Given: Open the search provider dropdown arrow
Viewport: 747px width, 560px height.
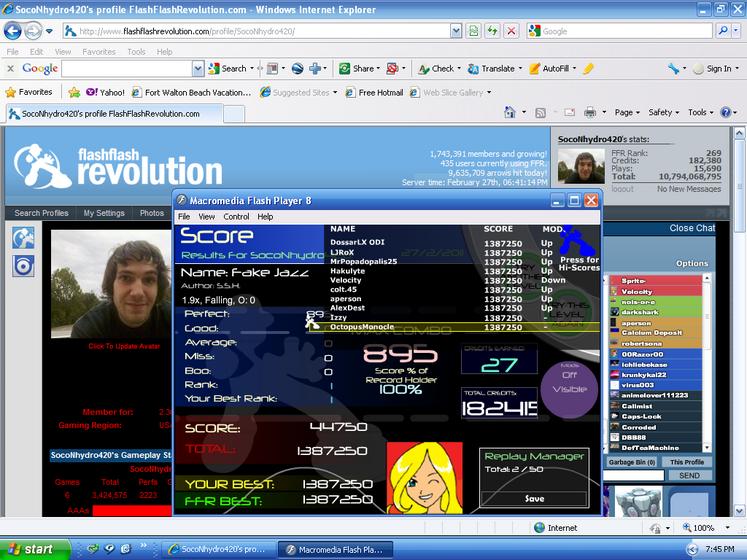Looking at the screenshot, I should (x=736, y=31).
